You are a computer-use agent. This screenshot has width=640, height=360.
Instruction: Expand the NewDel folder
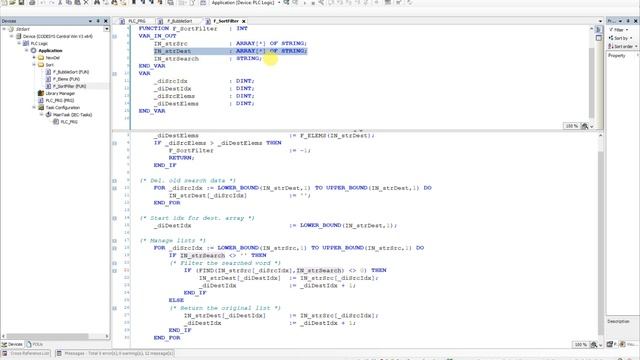click(34, 58)
